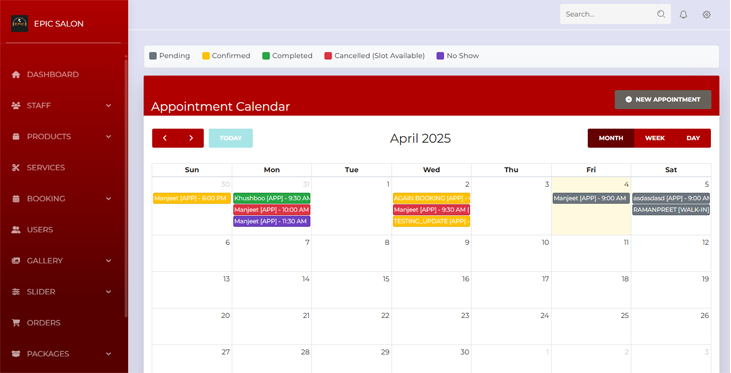Click the Epic Salon logo image
The image size is (731, 373).
tap(20, 23)
